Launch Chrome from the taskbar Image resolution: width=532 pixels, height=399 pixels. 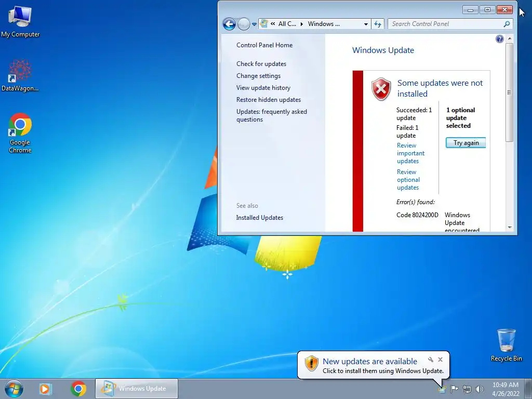click(78, 389)
